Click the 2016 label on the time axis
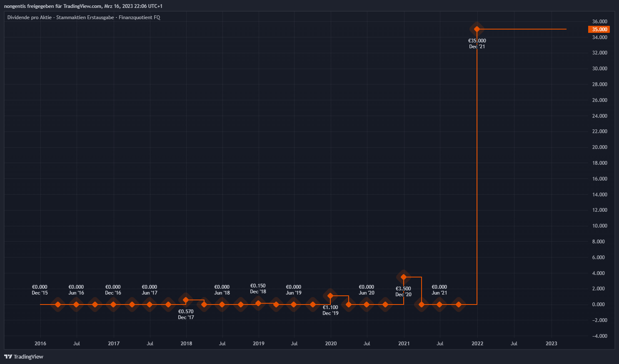Image resolution: width=619 pixels, height=364 pixels. [40, 344]
